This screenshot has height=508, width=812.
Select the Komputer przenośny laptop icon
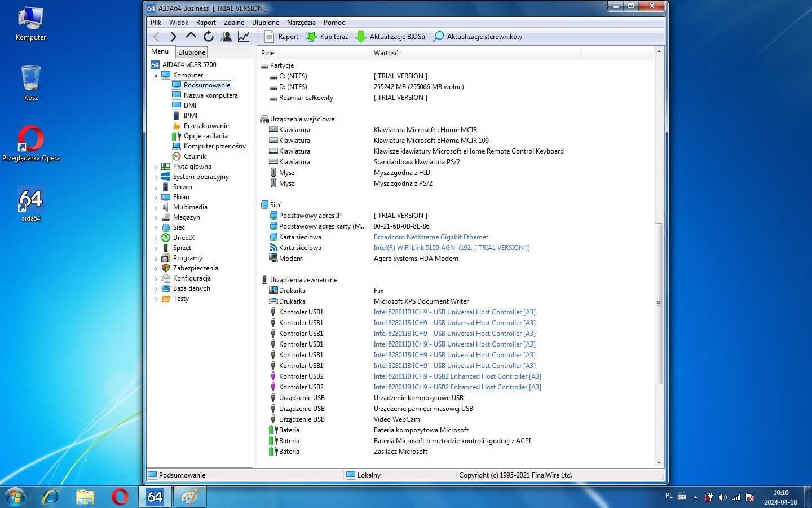[176, 146]
